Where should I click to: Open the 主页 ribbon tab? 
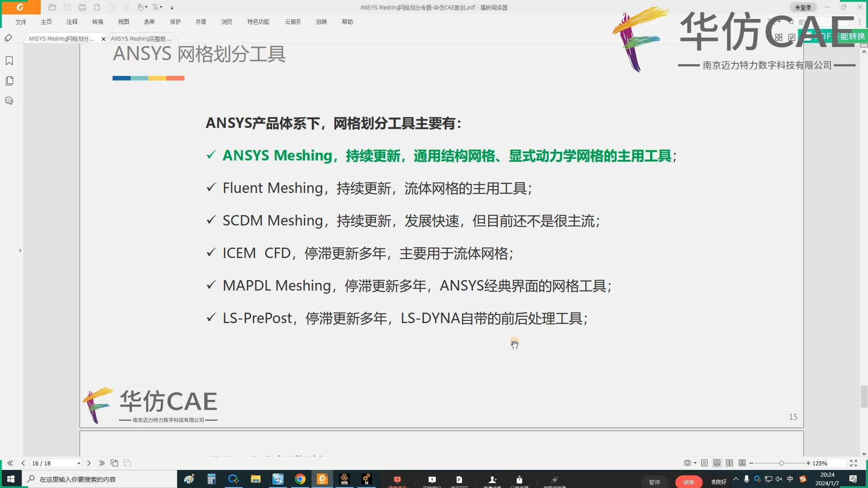(47, 22)
